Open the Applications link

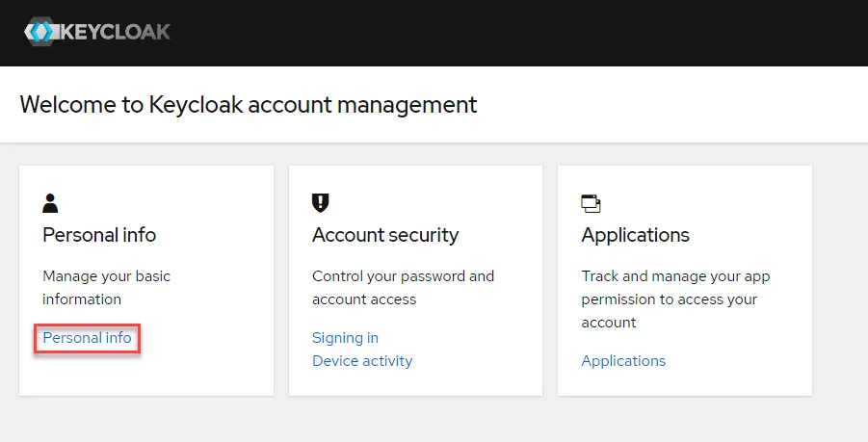623,361
